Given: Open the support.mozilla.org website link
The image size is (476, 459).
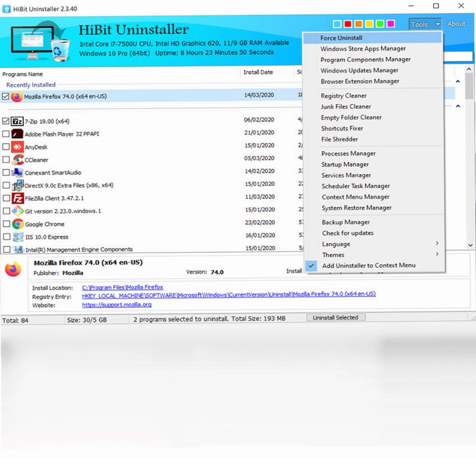Looking at the screenshot, I should point(117,304).
